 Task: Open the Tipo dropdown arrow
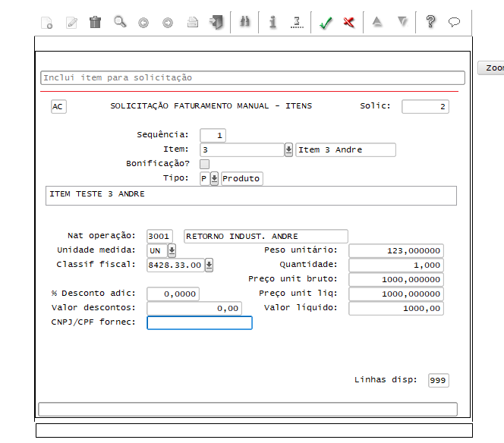(x=214, y=178)
